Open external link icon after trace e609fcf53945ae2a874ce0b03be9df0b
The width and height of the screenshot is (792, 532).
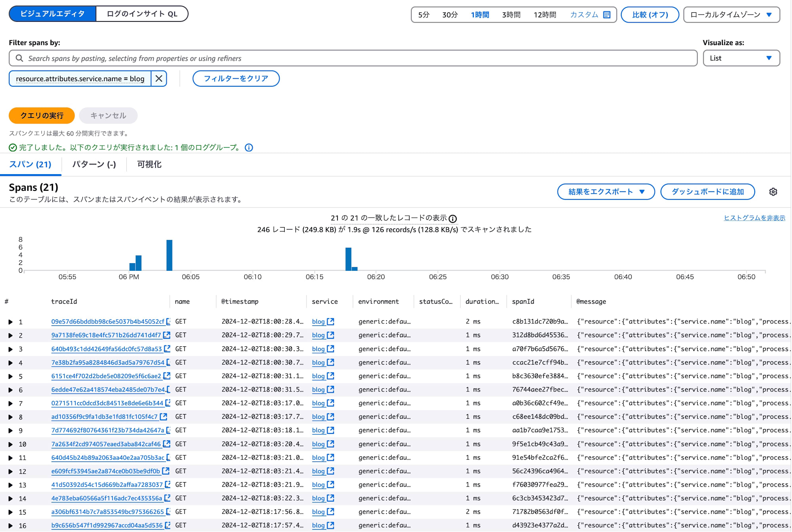pos(166,471)
